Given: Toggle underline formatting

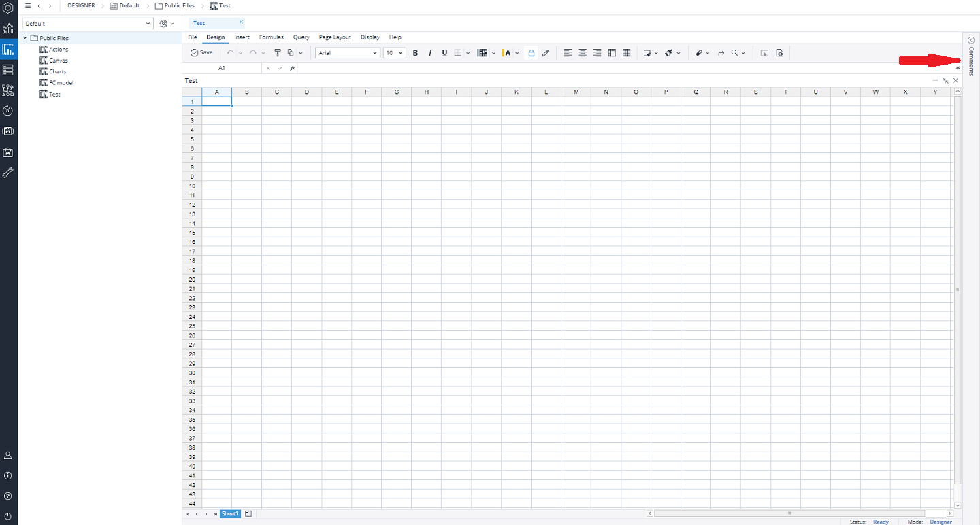Looking at the screenshot, I should pyautogui.click(x=444, y=53).
